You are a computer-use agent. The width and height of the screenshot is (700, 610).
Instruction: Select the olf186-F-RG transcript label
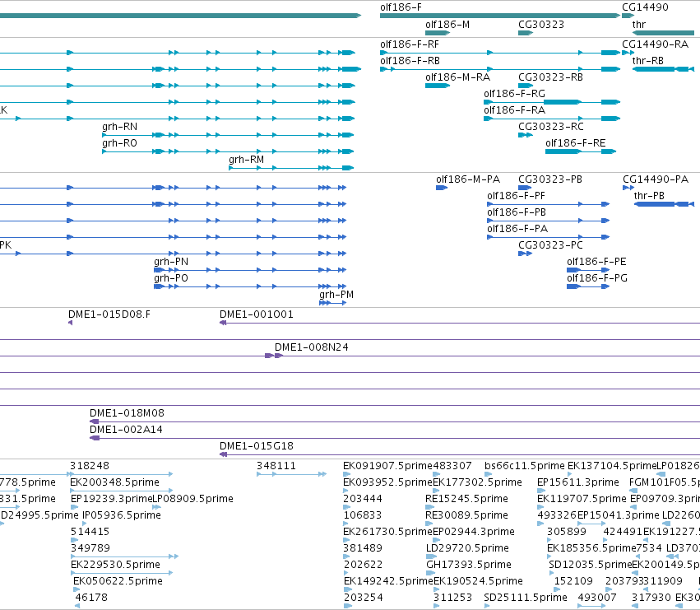click(514, 94)
